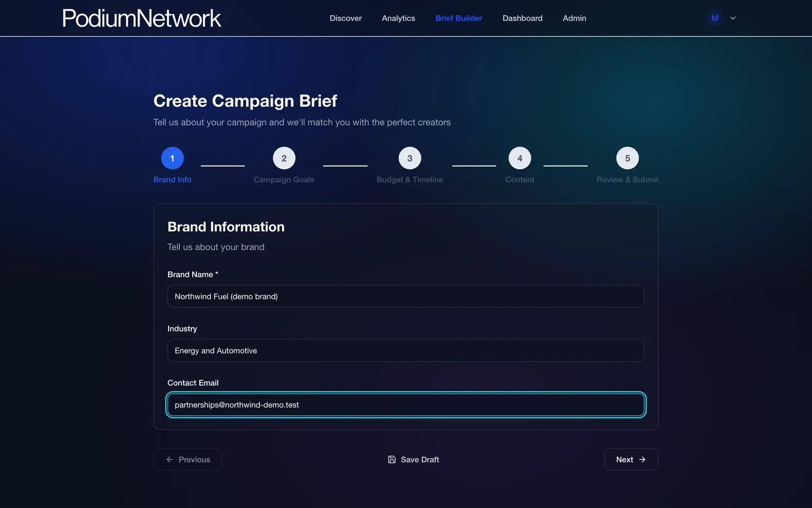Viewport: 812px width, 508px height.
Task: Open the Dashboard nav link
Action: [522, 18]
